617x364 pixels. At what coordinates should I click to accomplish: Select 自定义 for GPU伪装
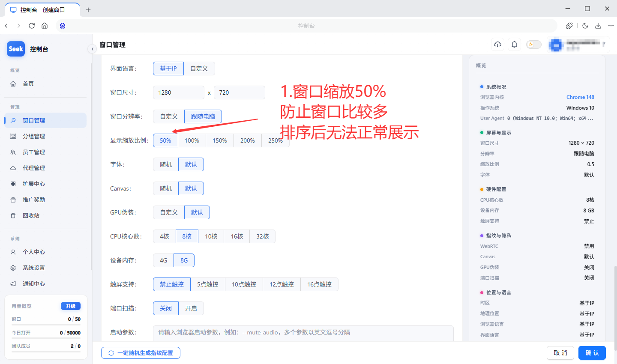click(x=169, y=212)
